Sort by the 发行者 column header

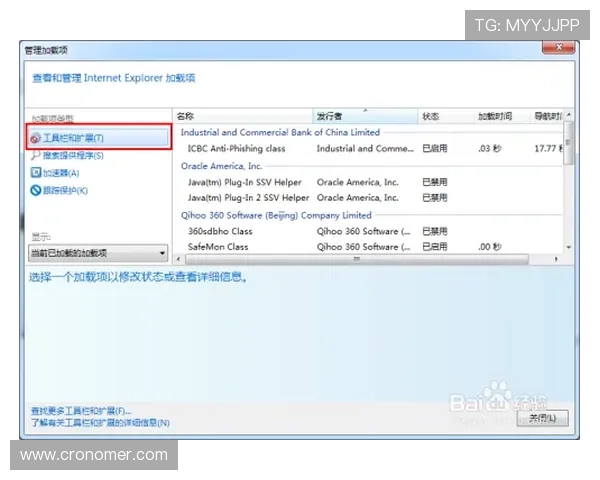[365, 116]
